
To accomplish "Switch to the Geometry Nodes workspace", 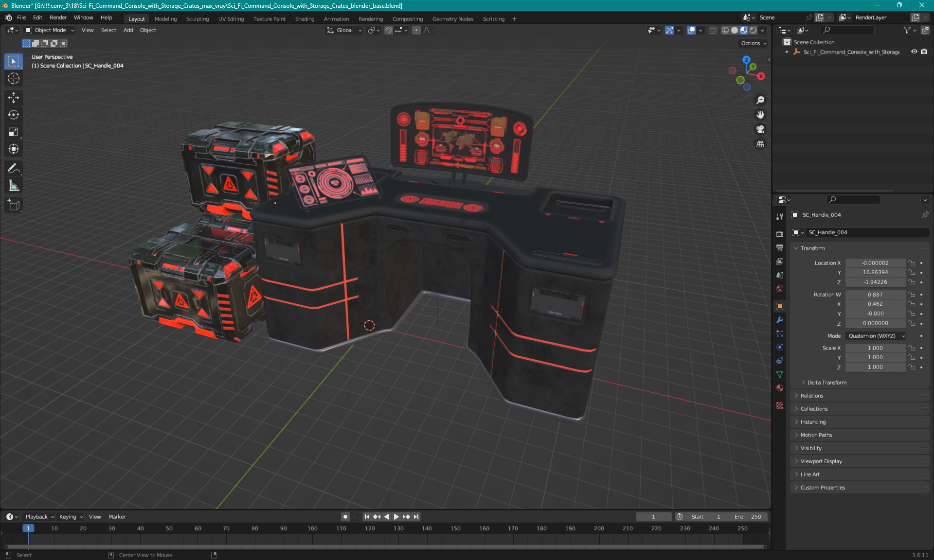I will click(452, 19).
